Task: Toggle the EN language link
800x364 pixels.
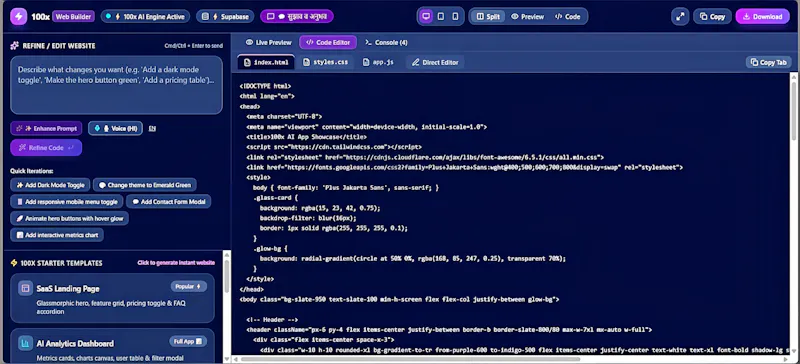Action: pyautogui.click(x=152, y=129)
